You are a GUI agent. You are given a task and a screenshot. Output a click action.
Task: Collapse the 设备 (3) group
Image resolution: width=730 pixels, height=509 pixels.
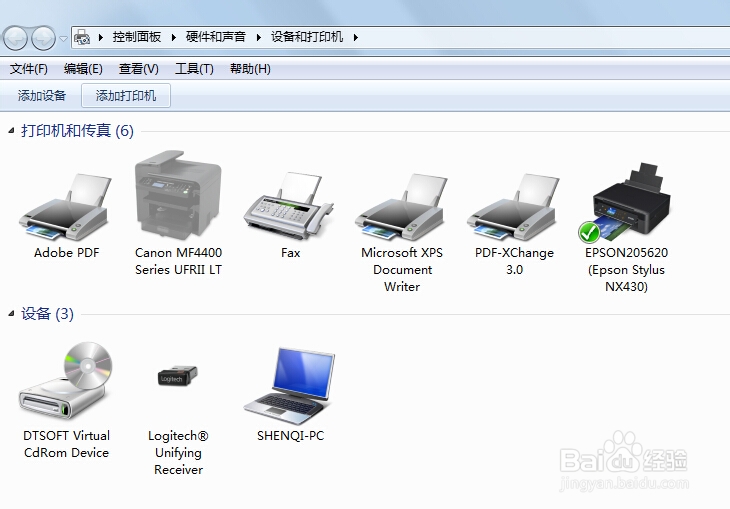click(11, 314)
